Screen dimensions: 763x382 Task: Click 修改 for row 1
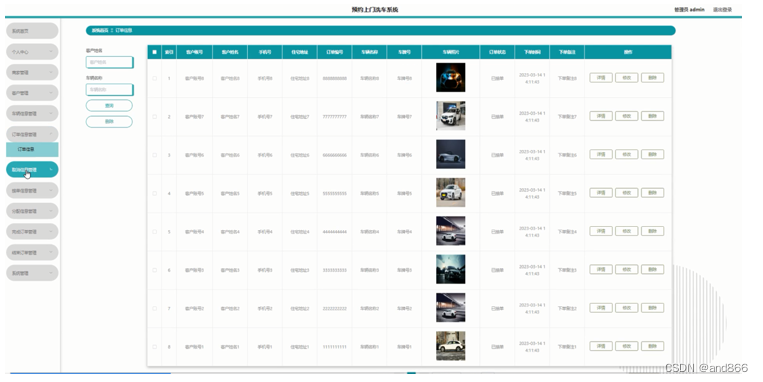(627, 77)
